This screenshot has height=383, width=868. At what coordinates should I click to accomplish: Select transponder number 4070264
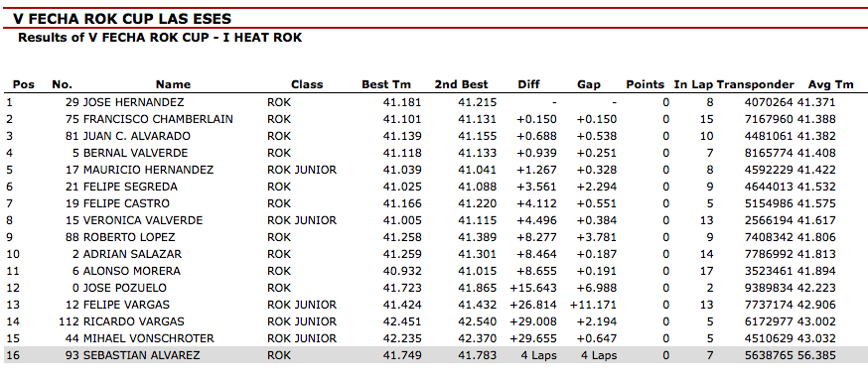point(769,102)
